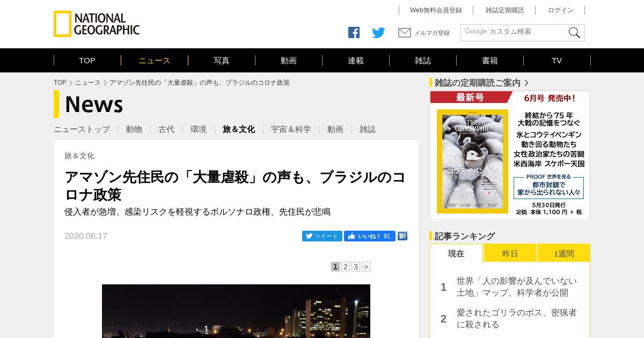Share via Hatena bookmark B! icon
The height and width of the screenshot is (338, 644).
[402, 236]
